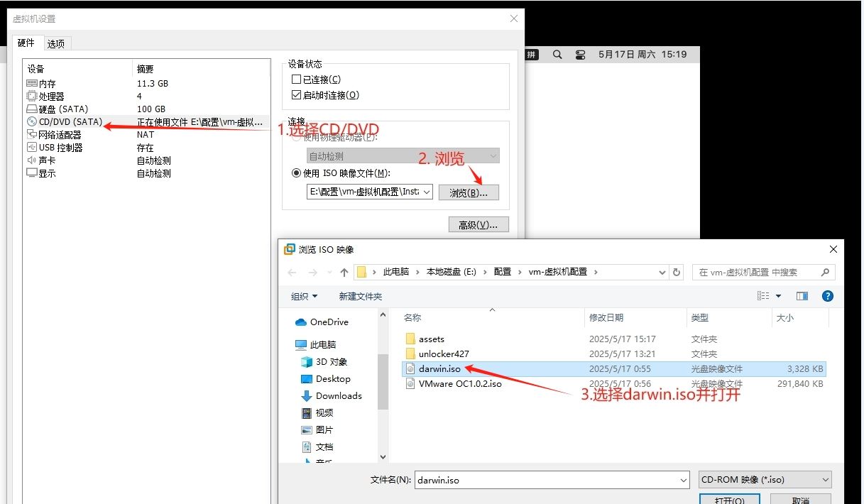Click the 打开(O) button to open darwin.iso
Screen dimensions: 864x504
pos(730,500)
